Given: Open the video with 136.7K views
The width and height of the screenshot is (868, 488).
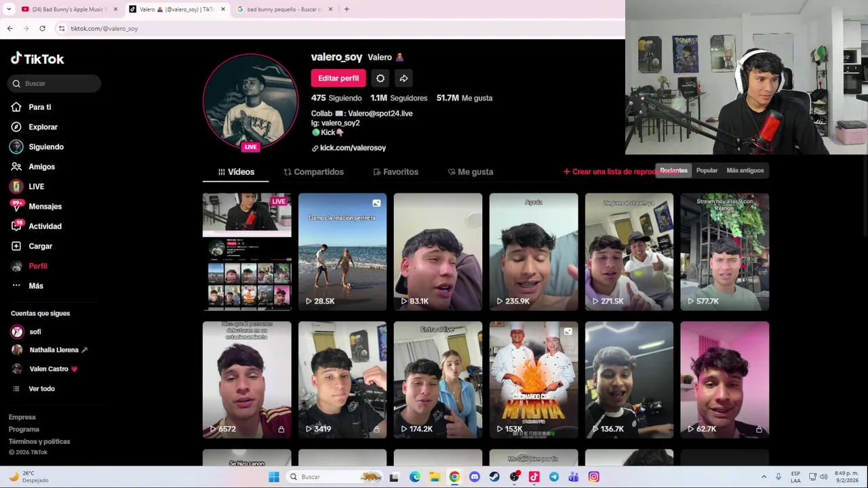Looking at the screenshot, I should (x=629, y=380).
